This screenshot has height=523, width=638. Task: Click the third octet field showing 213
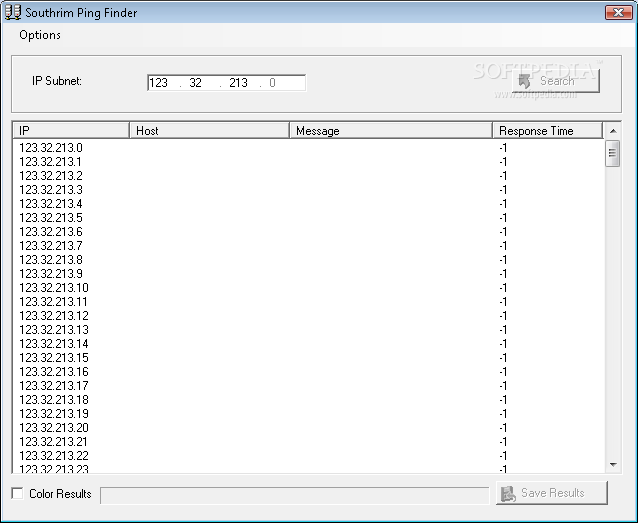[x=238, y=83]
